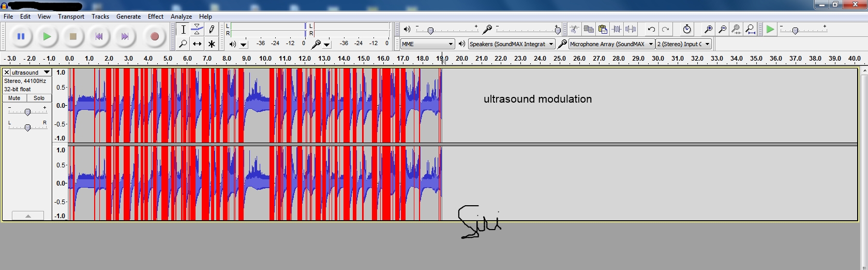Open the Speakers output device dropdown

[x=511, y=44]
